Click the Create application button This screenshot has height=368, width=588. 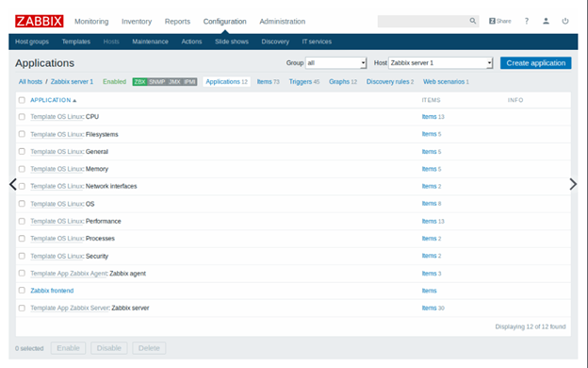coord(535,63)
